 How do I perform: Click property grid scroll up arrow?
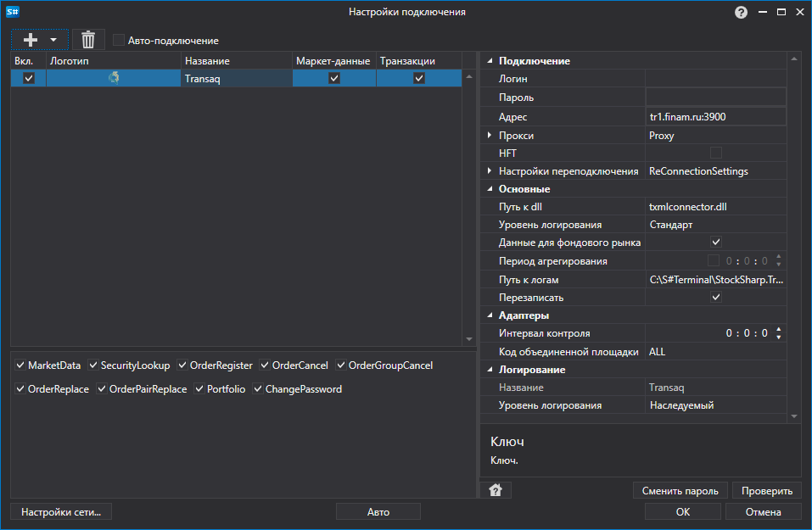794,59
